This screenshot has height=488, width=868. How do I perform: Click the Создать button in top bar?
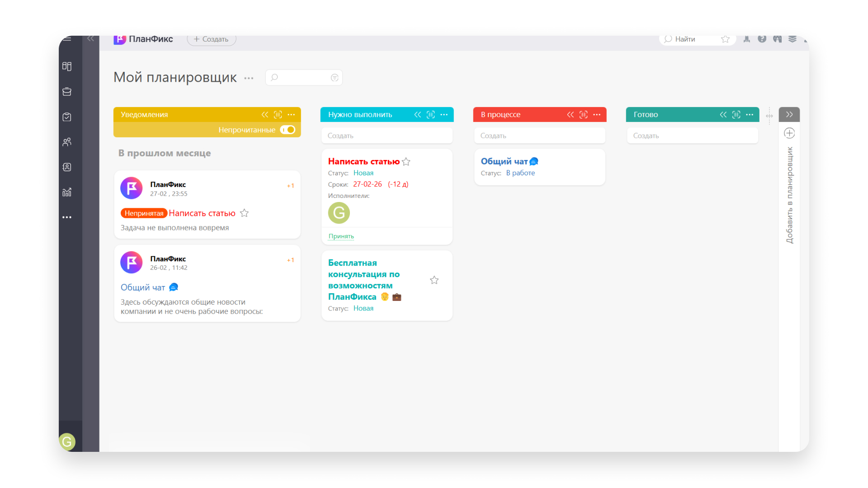(211, 39)
